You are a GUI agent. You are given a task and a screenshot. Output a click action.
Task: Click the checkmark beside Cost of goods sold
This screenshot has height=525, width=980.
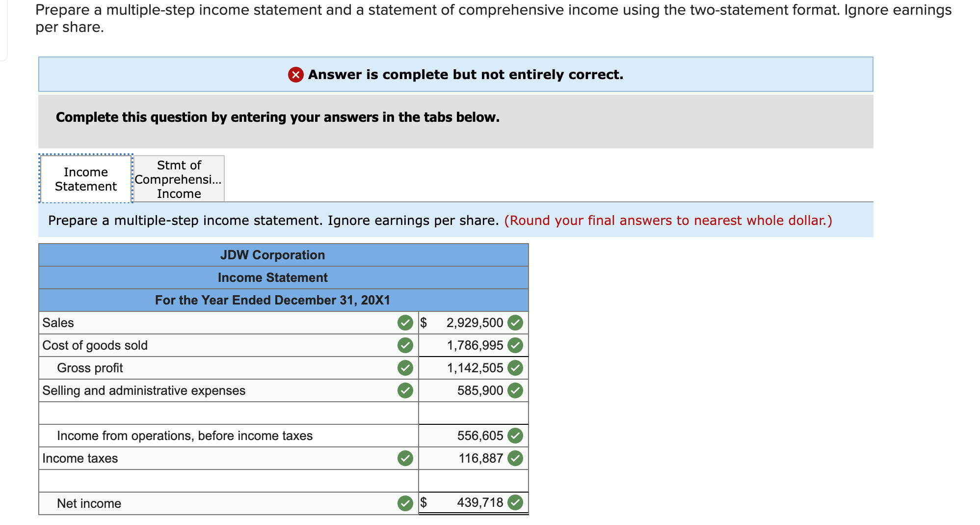pyautogui.click(x=405, y=345)
